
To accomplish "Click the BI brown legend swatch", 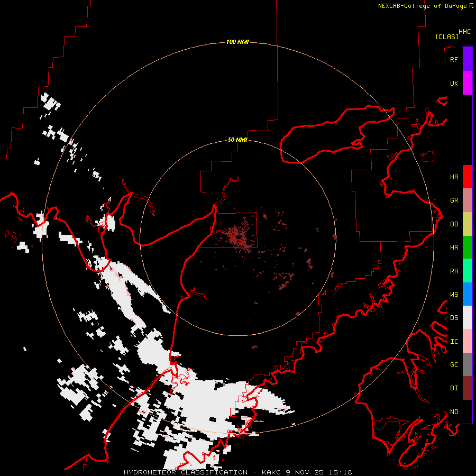I will [467, 388].
